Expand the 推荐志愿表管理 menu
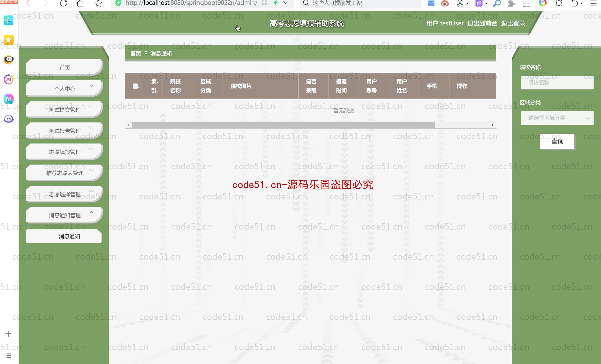This screenshot has width=601, height=364. coord(64,173)
